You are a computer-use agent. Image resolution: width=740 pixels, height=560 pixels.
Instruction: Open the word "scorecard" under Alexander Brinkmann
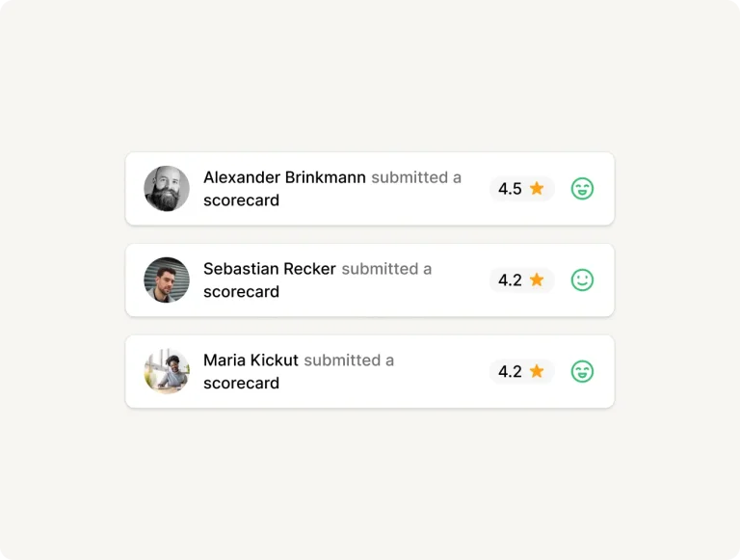(241, 200)
